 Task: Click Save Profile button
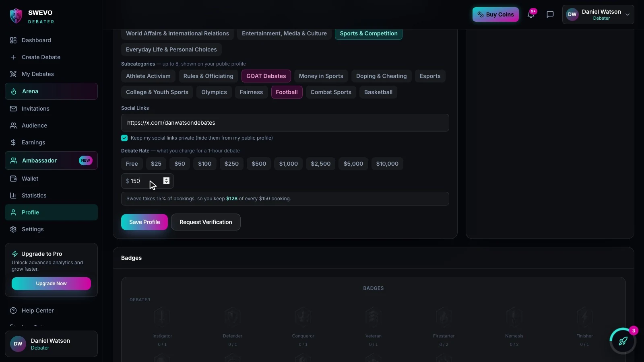[x=144, y=222]
